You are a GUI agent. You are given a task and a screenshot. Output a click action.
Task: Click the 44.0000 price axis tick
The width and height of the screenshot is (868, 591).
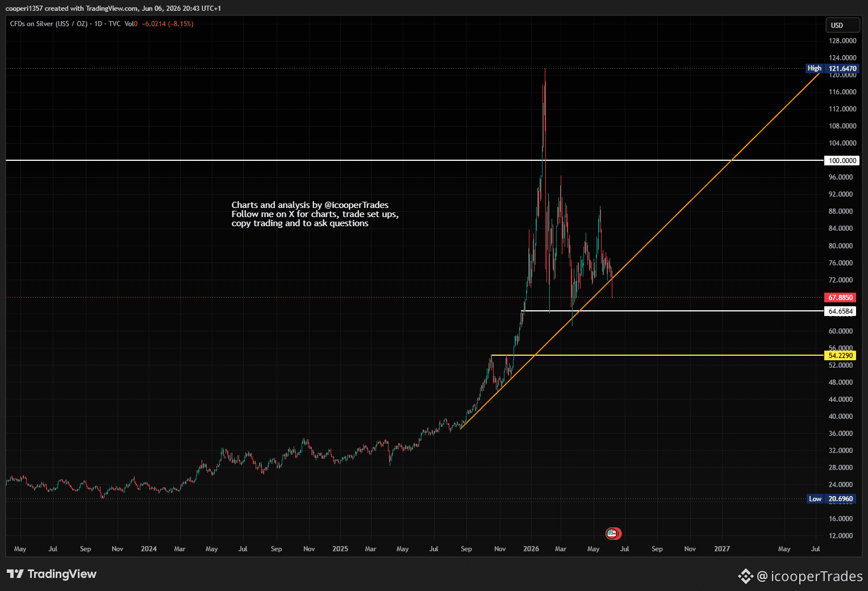[x=841, y=399]
